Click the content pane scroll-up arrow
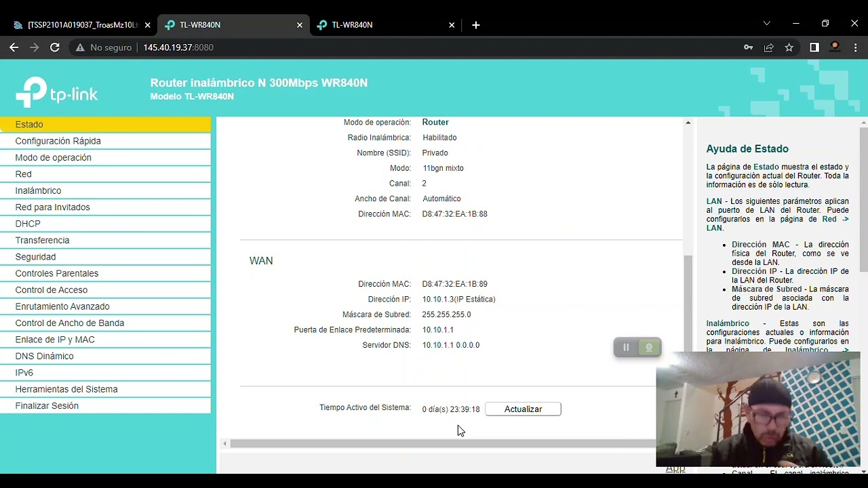Viewport: 868px width, 488px height. pyautogui.click(x=688, y=123)
